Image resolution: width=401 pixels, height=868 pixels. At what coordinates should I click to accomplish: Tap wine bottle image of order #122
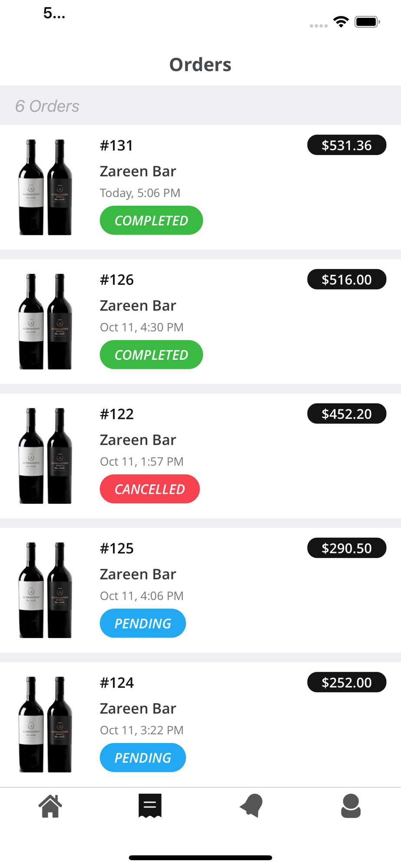pos(45,456)
